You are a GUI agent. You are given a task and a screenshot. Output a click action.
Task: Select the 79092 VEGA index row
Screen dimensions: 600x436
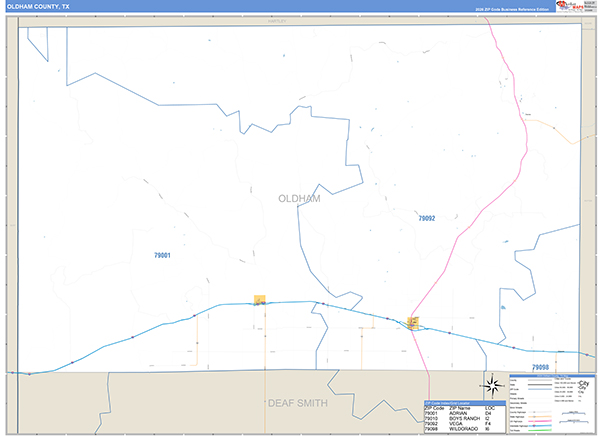pos(465,424)
